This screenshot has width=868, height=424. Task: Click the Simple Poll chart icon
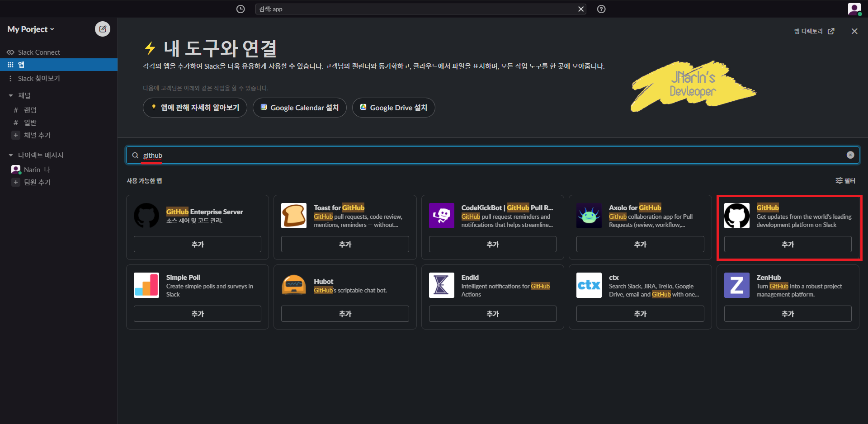point(146,285)
